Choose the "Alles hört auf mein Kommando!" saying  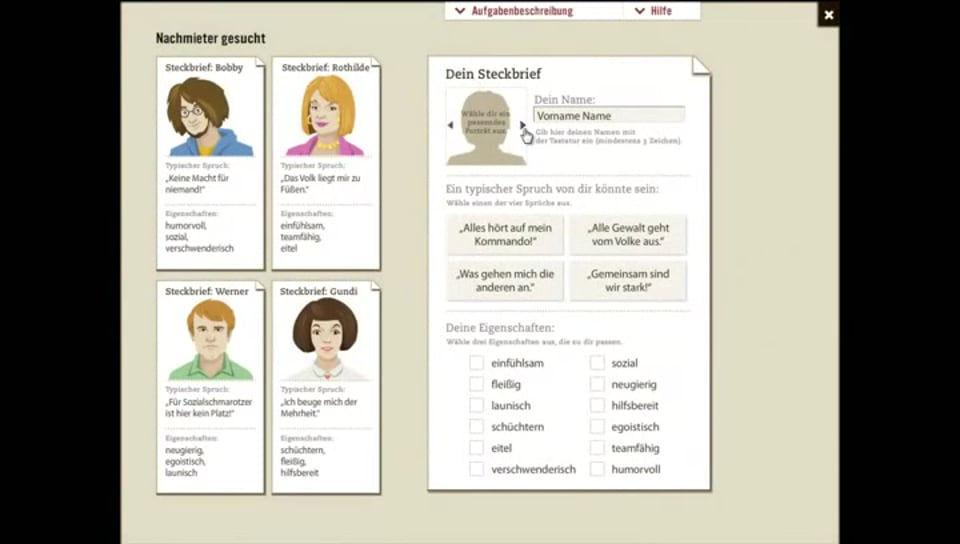tap(505, 235)
